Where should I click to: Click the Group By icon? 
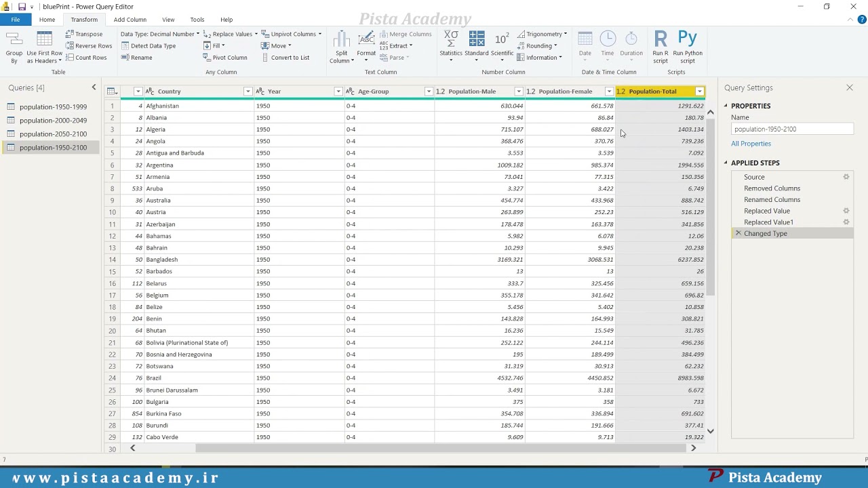click(14, 39)
